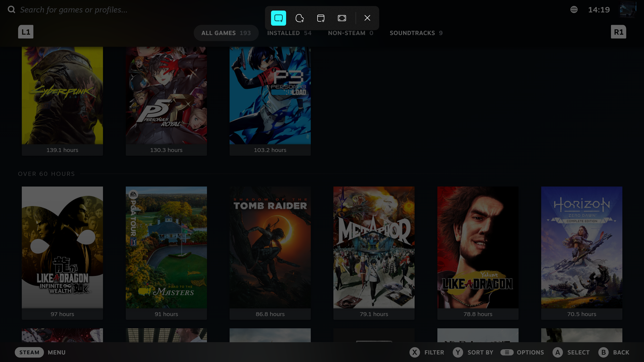
Task: Click the SELECT label
Action: (x=578, y=352)
